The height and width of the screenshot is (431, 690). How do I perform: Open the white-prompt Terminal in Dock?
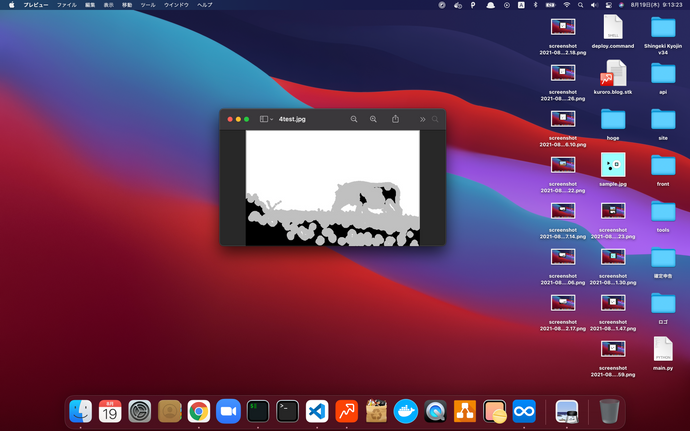pyautogui.click(x=287, y=411)
